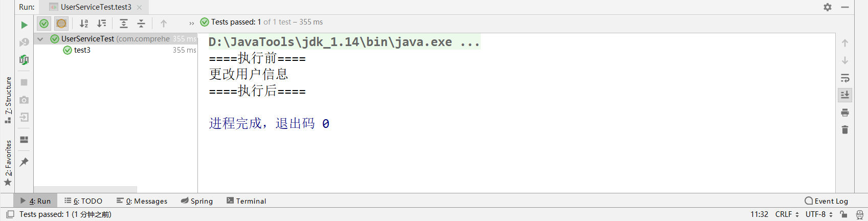This screenshot has width=868, height=221.
Task: Print the console output
Action: 845,113
